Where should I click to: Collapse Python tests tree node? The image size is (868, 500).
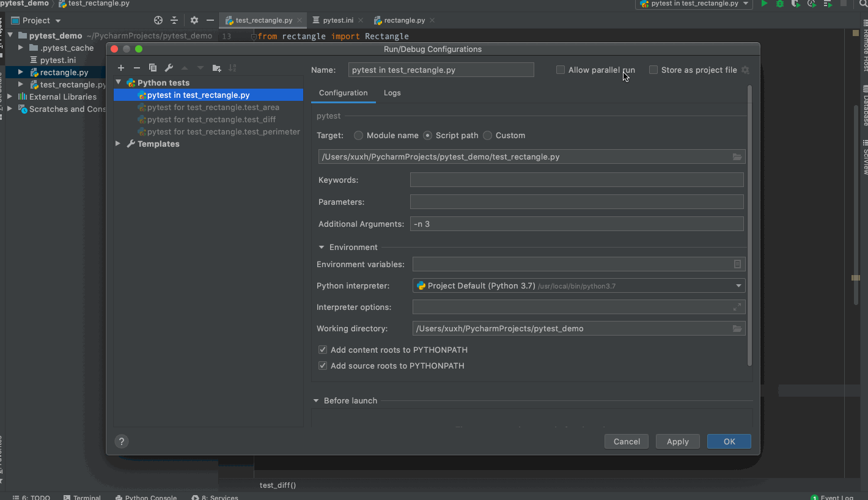pos(119,83)
